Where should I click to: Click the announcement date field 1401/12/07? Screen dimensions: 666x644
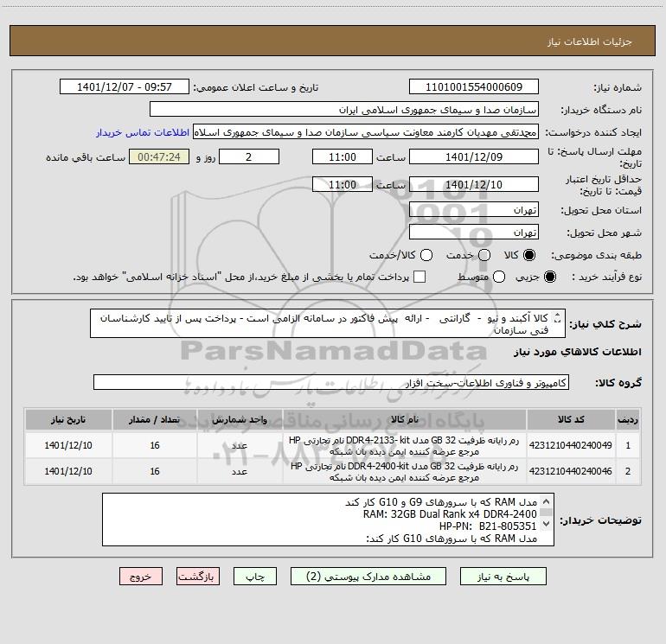coord(124,86)
